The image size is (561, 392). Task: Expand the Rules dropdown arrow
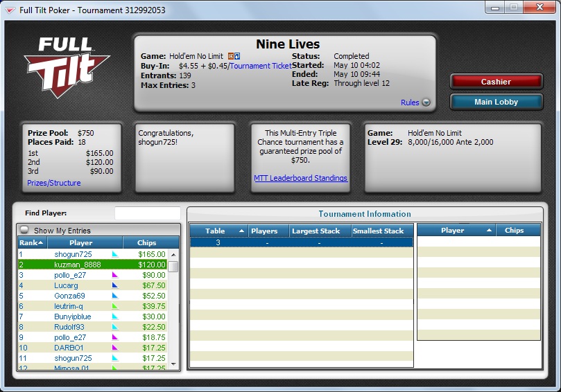click(426, 103)
